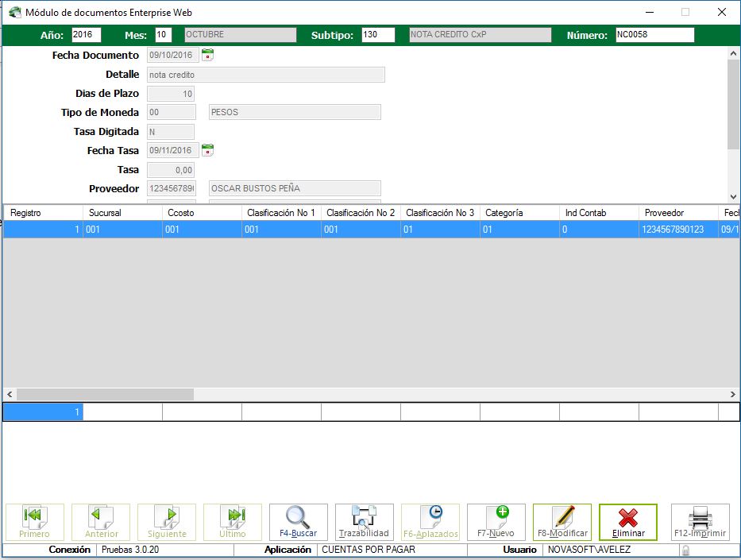741x560 pixels.
Task: Click the Fecha Tasa date field
Action: (x=172, y=150)
